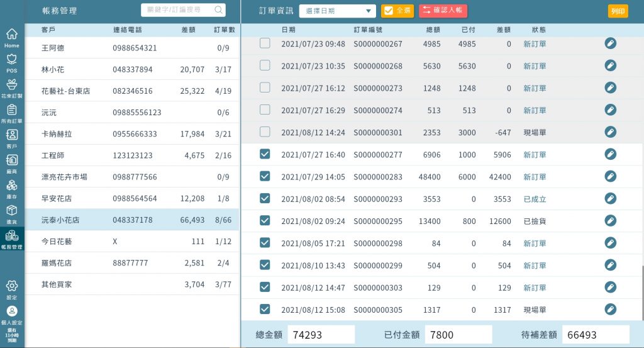The height and width of the screenshot is (348, 644).
Task: Check the box for order S0000000273
Action: [265, 87]
